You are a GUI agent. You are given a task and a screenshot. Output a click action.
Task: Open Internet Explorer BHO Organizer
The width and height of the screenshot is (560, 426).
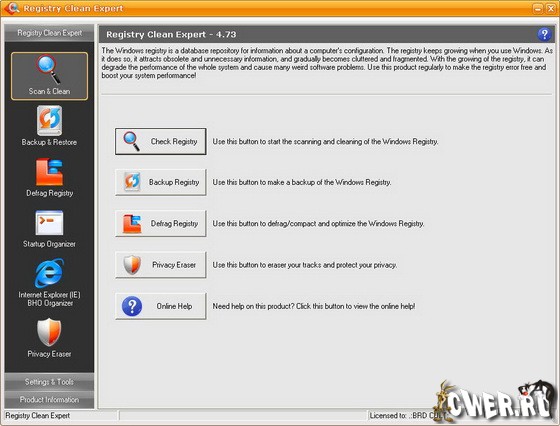49,282
